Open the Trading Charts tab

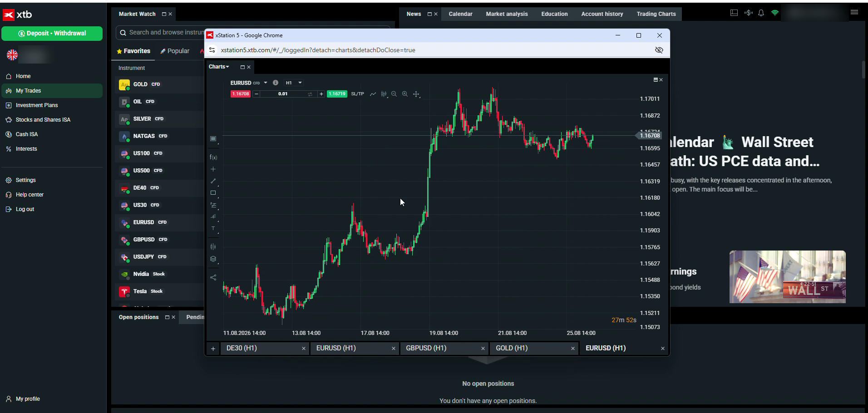tap(656, 14)
